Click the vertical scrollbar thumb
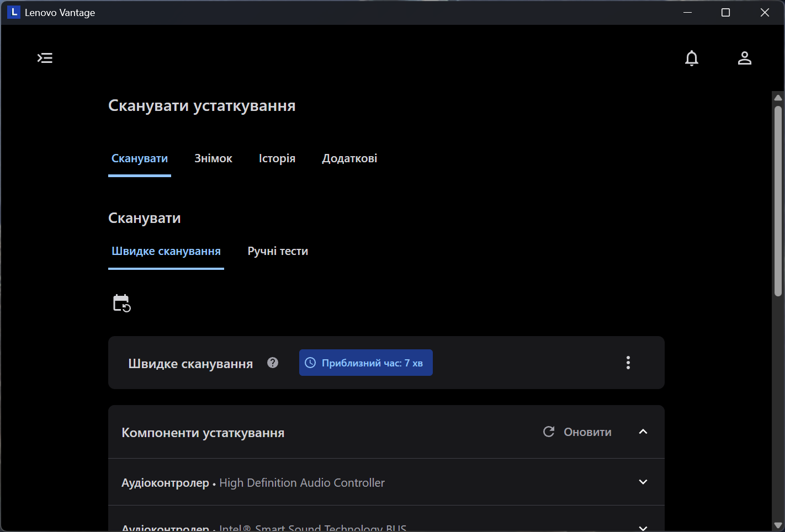 coord(778,201)
